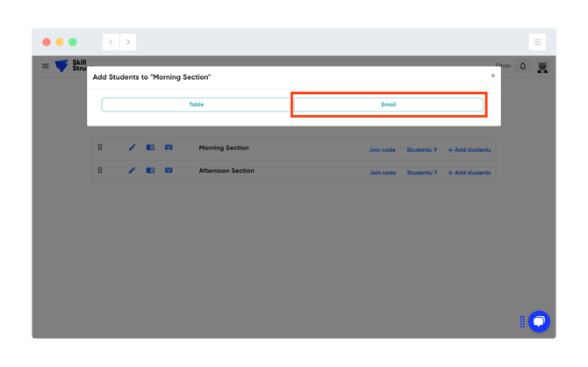The width and height of the screenshot is (588, 367).
Task: Close the Add Students dialog
Action: pos(492,76)
